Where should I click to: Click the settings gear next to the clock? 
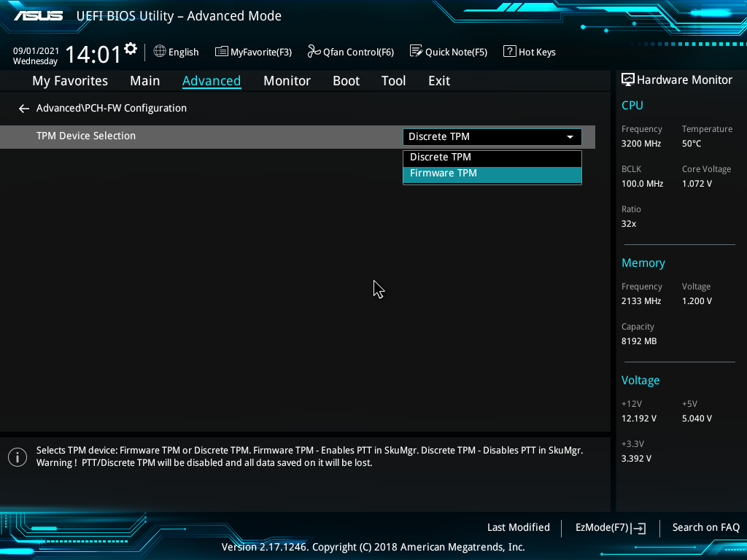coord(131,49)
